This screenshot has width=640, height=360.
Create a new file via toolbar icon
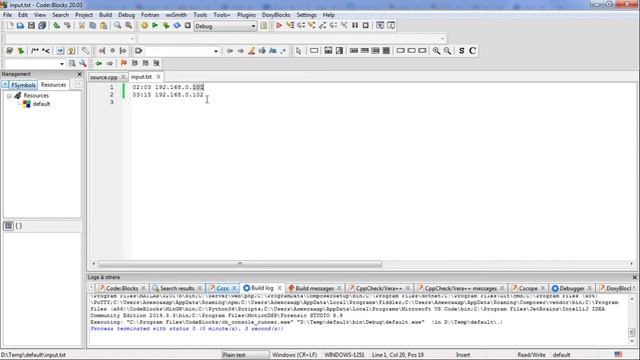pos(10,26)
